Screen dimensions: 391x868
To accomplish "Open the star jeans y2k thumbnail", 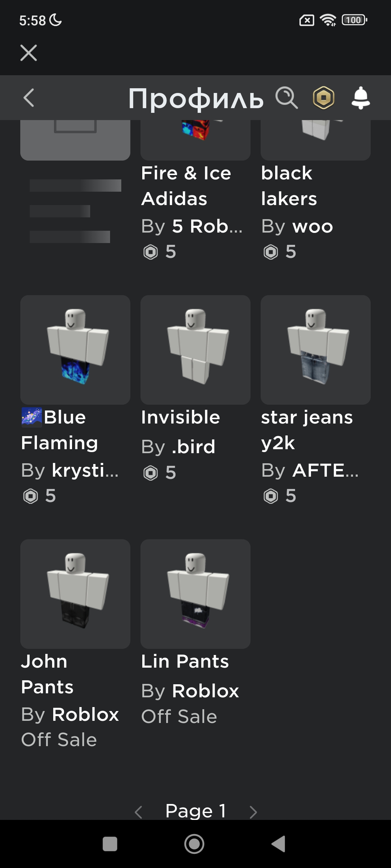I will click(316, 350).
